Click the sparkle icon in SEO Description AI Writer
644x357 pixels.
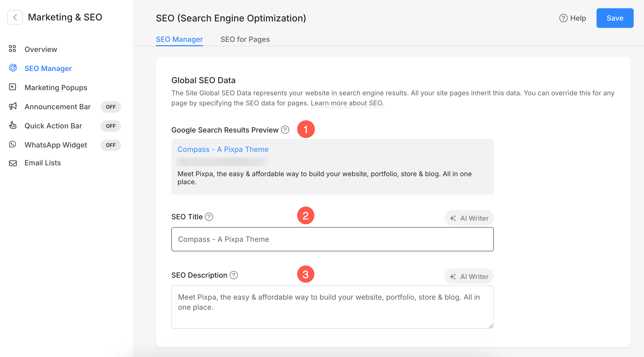click(453, 277)
